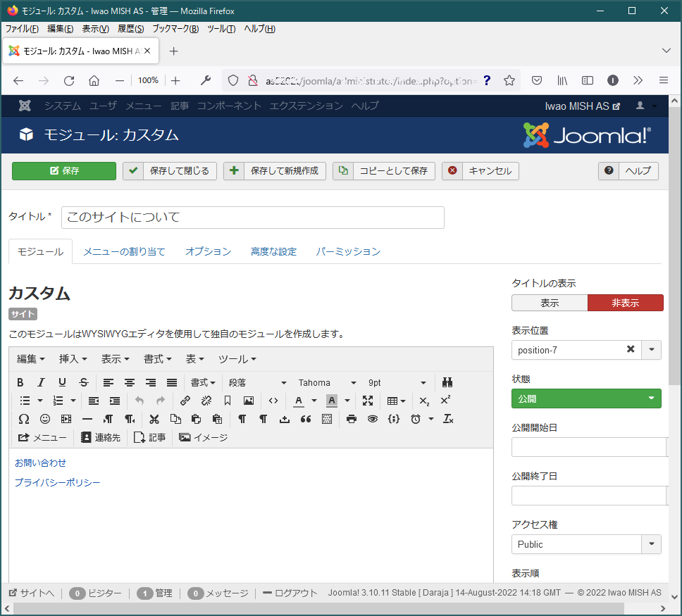Insert a special character with the omega icon
The image size is (682, 616).
[x=24, y=419]
